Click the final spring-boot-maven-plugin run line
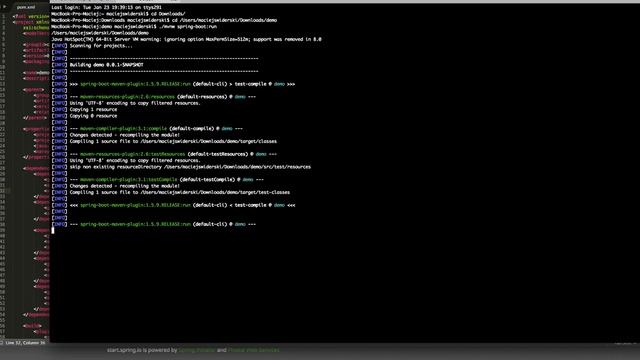 (153, 224)
